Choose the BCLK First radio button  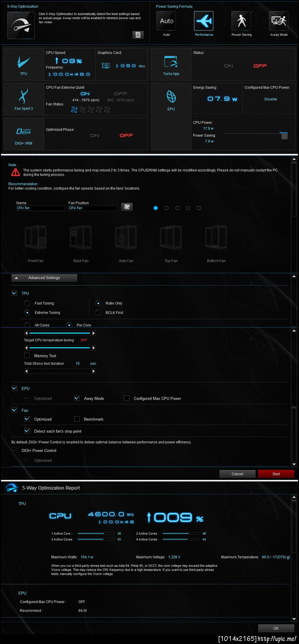tap(98, 313)
